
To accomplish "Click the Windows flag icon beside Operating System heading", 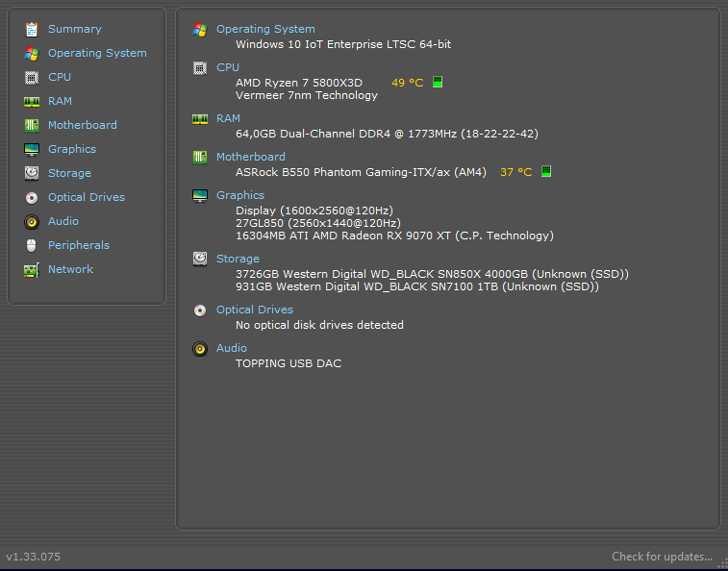I will [x=200, y=30].
